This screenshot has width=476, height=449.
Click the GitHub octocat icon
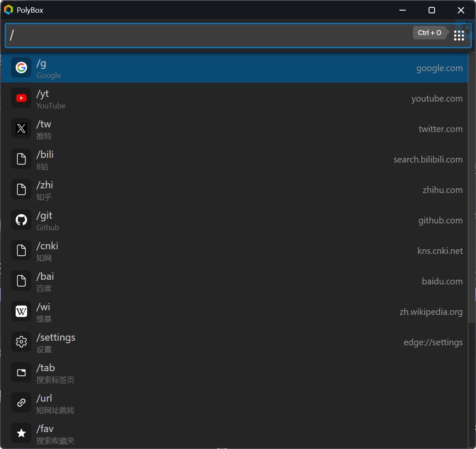(x=21, y=220)
